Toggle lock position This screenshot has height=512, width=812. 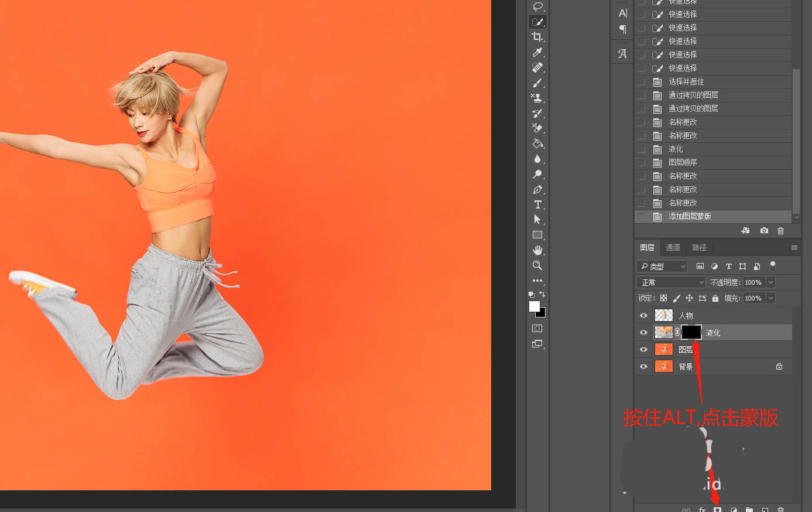point(689,298)
